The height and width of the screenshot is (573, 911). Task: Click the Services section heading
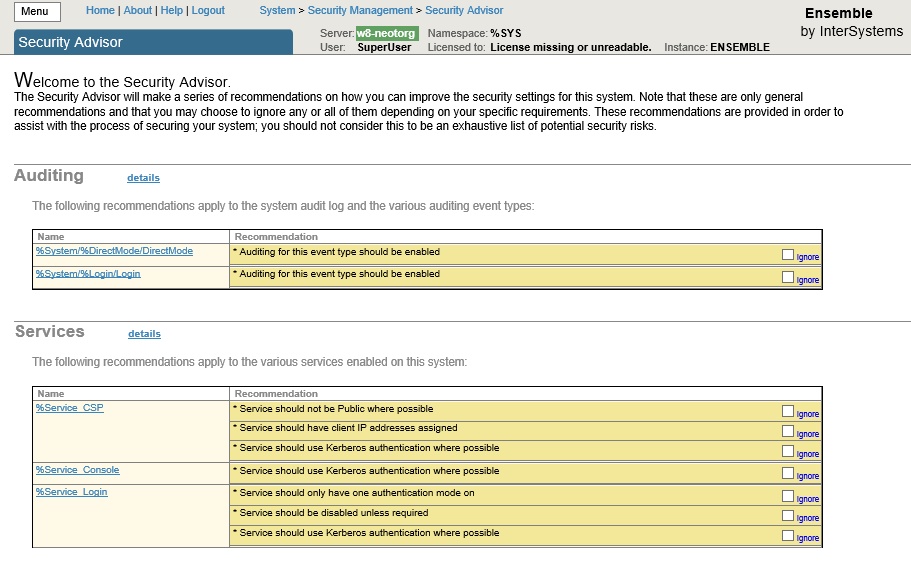49,331
